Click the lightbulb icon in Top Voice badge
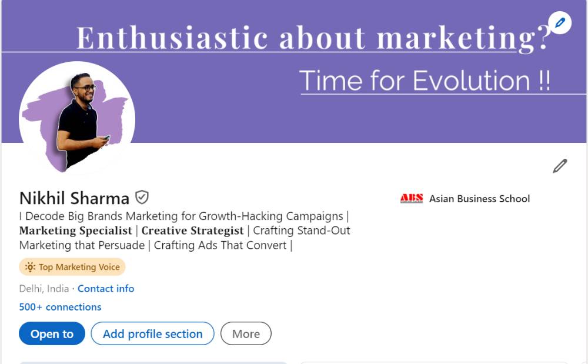 30,267
